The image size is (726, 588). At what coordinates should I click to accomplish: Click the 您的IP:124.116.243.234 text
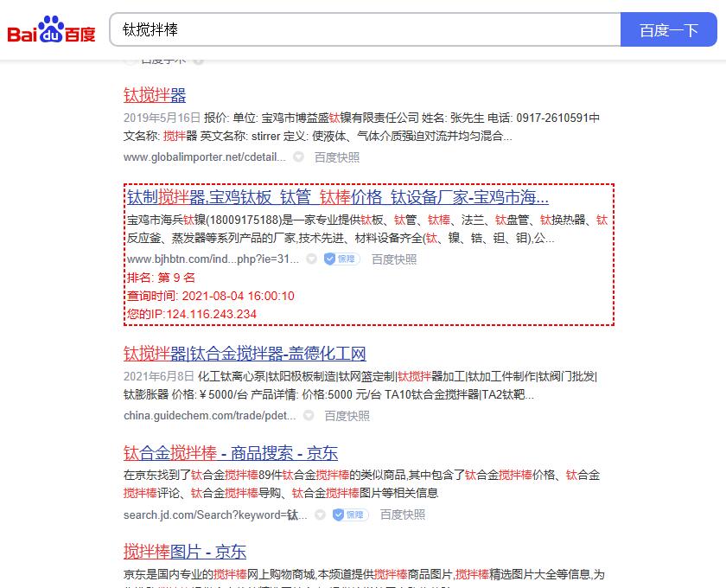click(x=192, y=314)
